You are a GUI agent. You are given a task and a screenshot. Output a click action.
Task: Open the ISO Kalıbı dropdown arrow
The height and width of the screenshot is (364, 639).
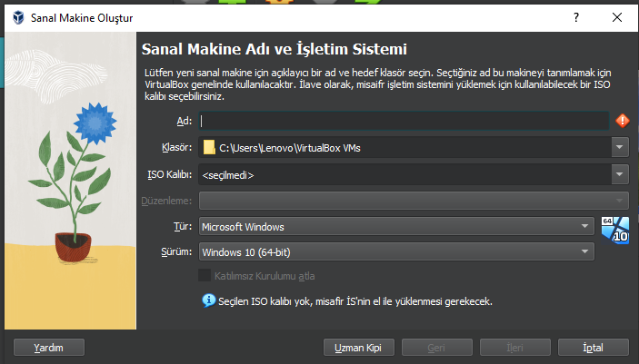pos(619,174)
